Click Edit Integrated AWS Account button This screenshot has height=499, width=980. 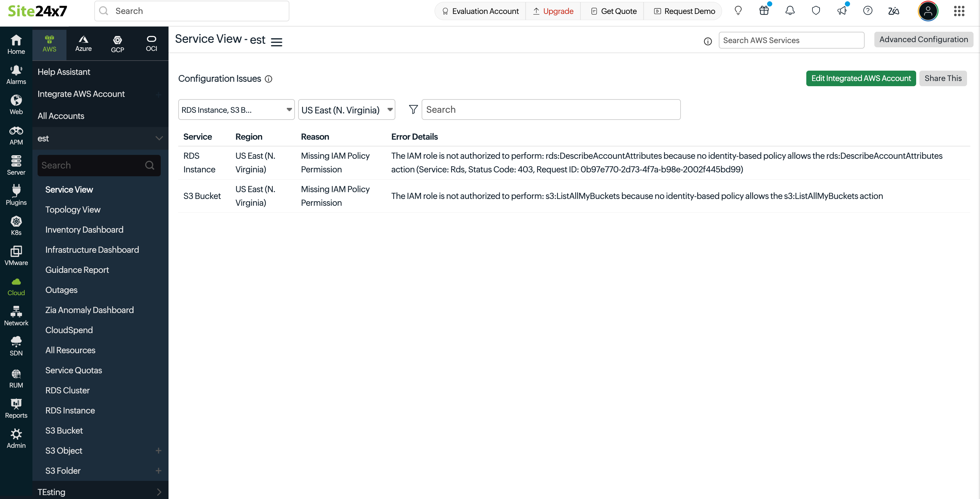860,78
